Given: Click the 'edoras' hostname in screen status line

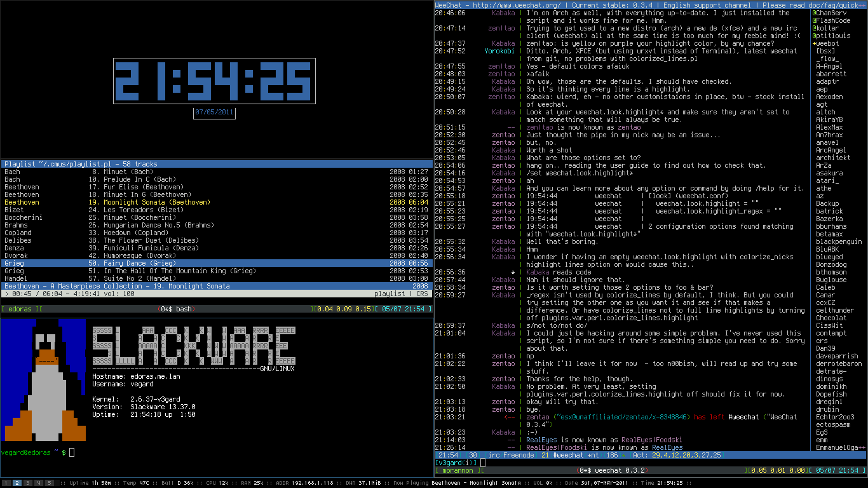Looking at the screenshot, I should point(20,309).
